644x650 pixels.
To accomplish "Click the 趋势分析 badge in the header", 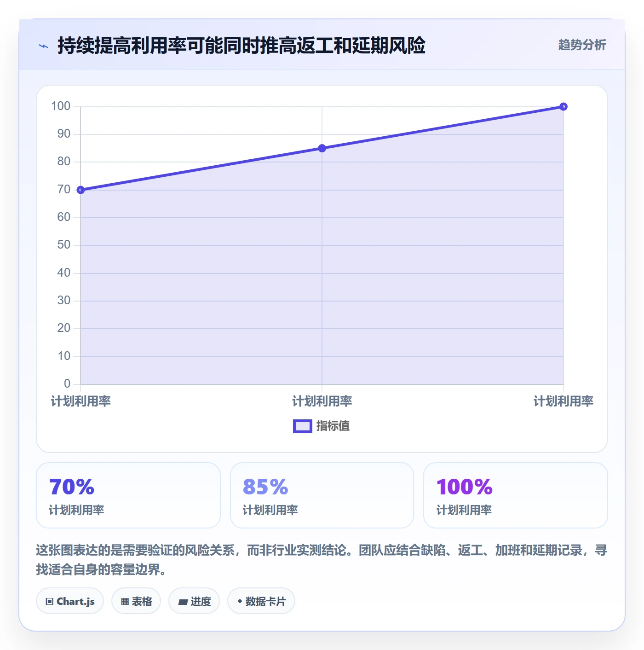I will point(582,45).
